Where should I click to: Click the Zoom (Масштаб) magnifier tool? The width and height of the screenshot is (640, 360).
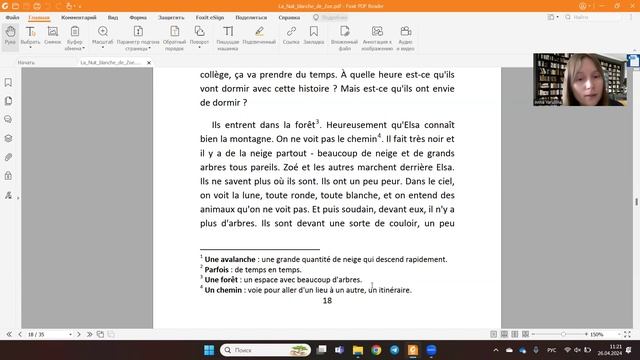pos(102,32)
